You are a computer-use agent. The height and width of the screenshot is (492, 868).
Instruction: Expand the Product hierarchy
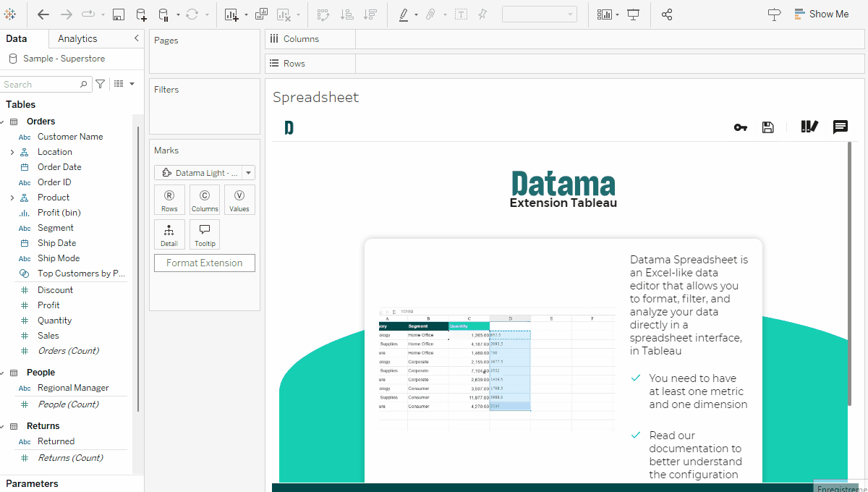click(12, 198)
